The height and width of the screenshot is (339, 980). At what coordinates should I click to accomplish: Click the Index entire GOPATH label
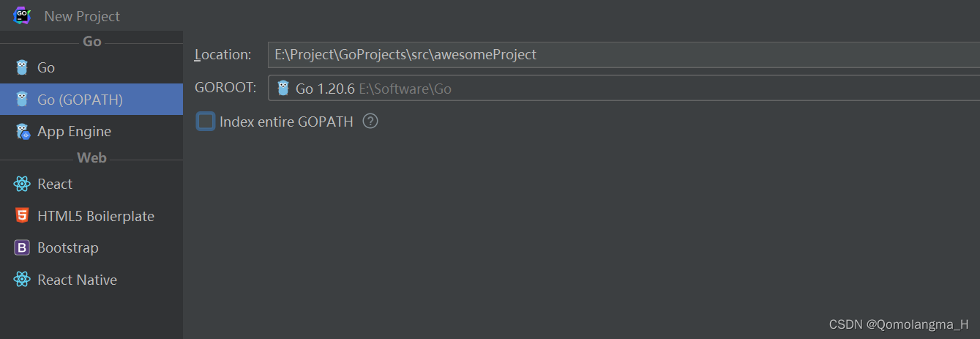(286, 122)
